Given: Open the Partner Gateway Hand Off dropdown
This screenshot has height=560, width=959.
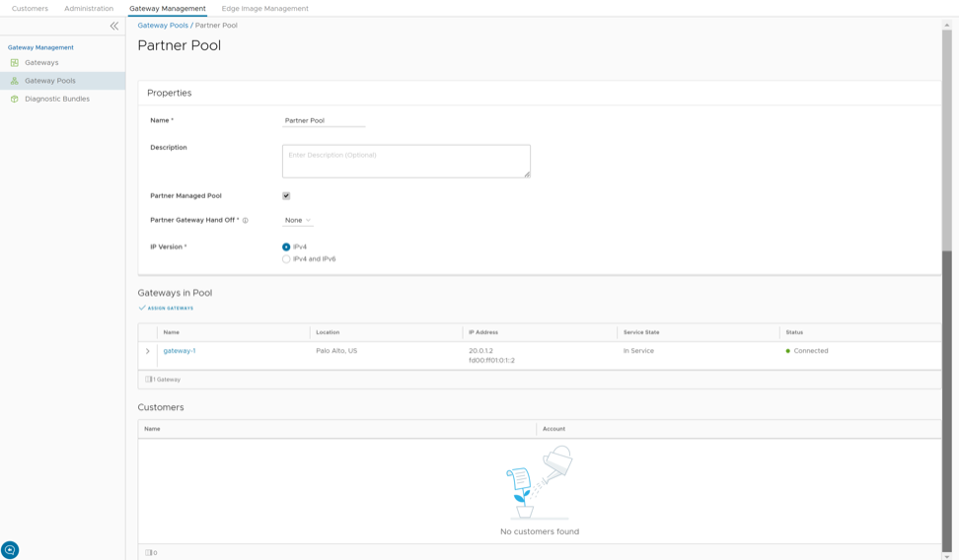Looking at the screenshot, I should pyautogui.click(x=297, y=221).
